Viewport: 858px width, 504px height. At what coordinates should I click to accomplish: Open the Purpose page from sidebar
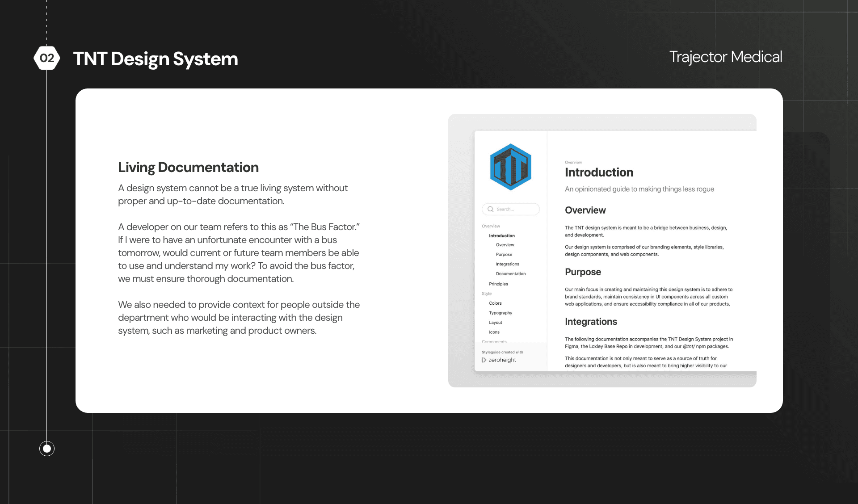[x=504, y=254]
